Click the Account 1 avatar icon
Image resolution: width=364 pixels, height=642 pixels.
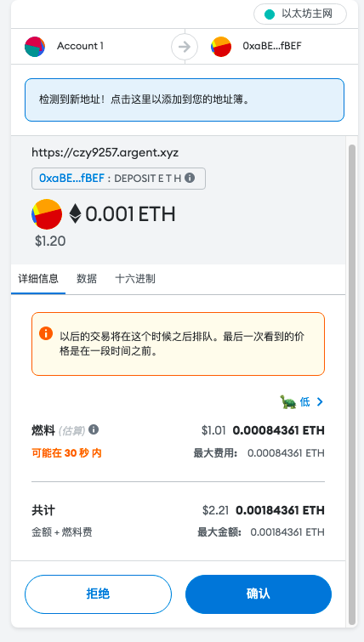35,47
